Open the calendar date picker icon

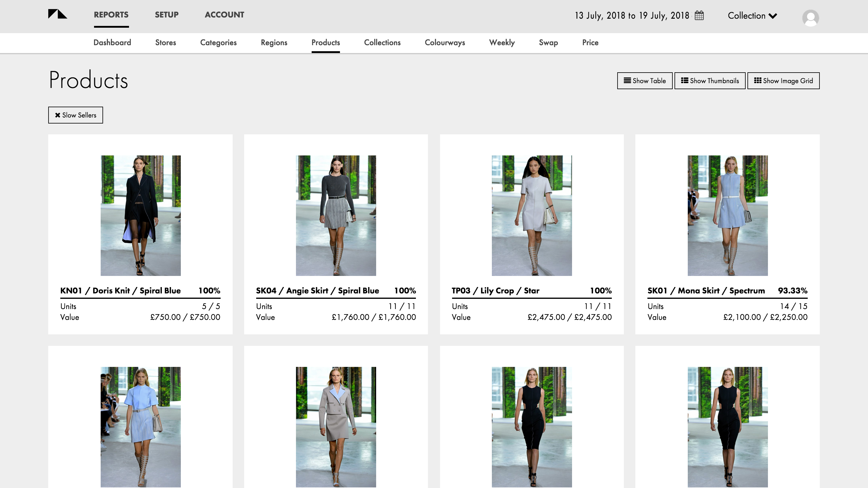[x=699, y=15]
